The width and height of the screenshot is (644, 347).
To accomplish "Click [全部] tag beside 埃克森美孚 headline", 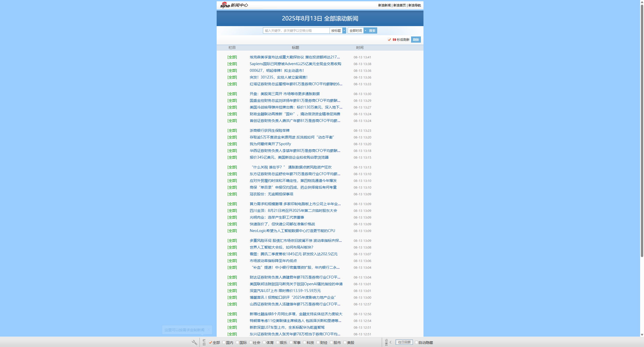I will pyautogui.click(x=232, y=57).
